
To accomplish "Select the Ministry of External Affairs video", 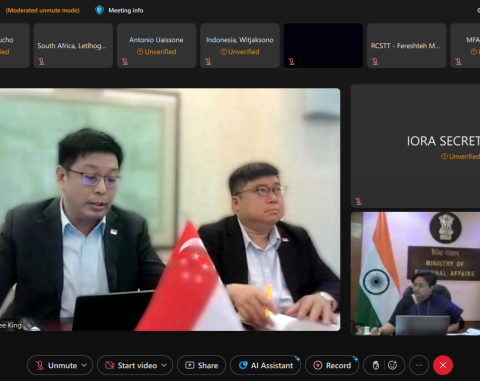I will coord(415,273).
